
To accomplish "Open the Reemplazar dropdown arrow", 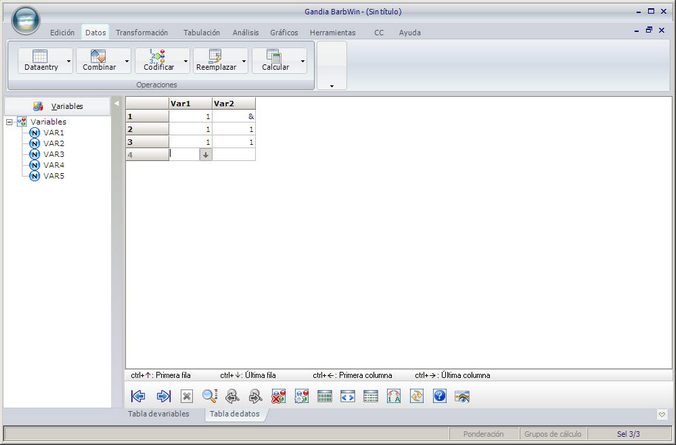I will click(x=244, y=61).
